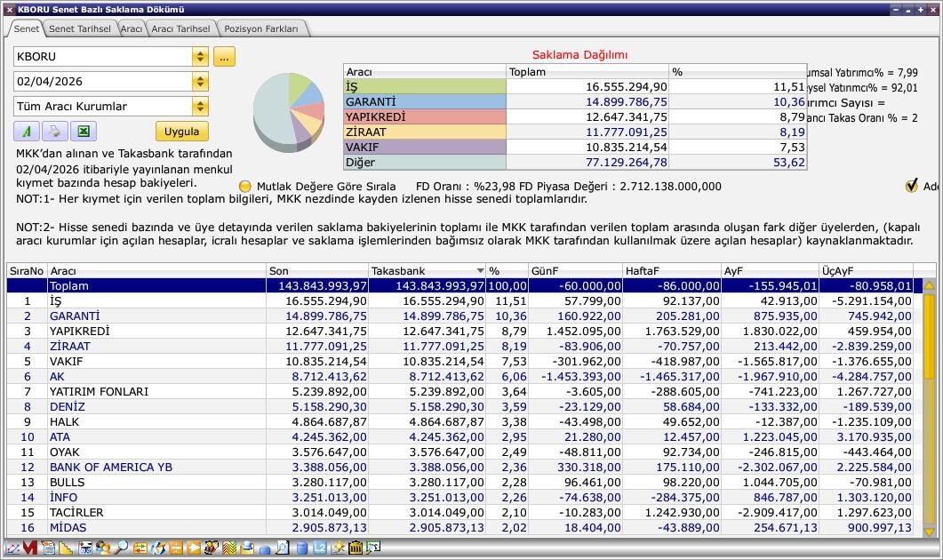Viewport: 943px width, 560px height.
Task: Open the 'Pozisyon Farkları' tab
Action: [x=261, y=28]
